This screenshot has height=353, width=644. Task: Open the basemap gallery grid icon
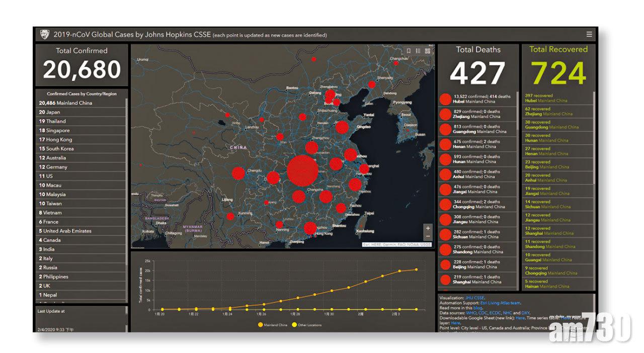point(427,51)
